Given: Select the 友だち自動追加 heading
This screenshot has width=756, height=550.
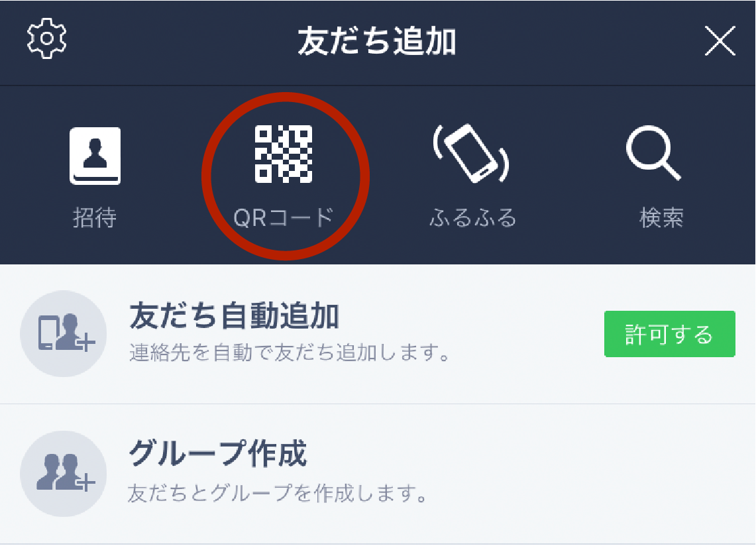Looking at the screenshot, I should point(235,316).
